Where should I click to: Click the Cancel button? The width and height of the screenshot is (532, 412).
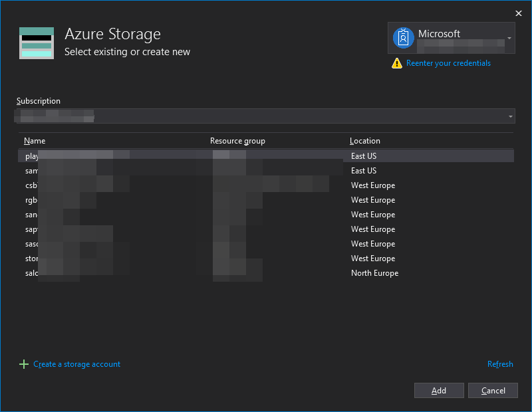pos(493,391)
